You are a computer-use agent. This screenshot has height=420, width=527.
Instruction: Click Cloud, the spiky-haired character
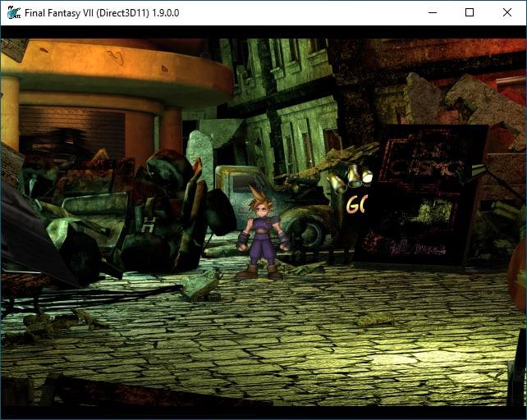point(262,232)
